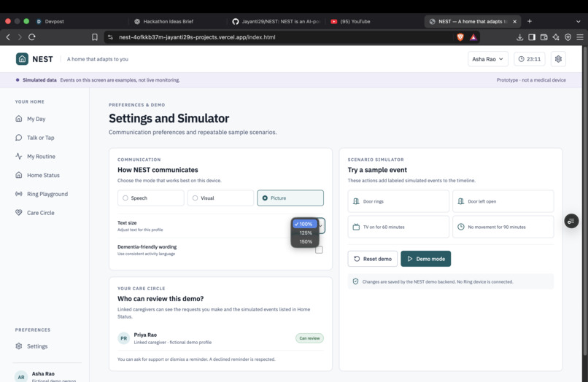The width and height of the screenshot is (588, 382).
Task: Simulate the Door rings event
Action: (398, 201)
